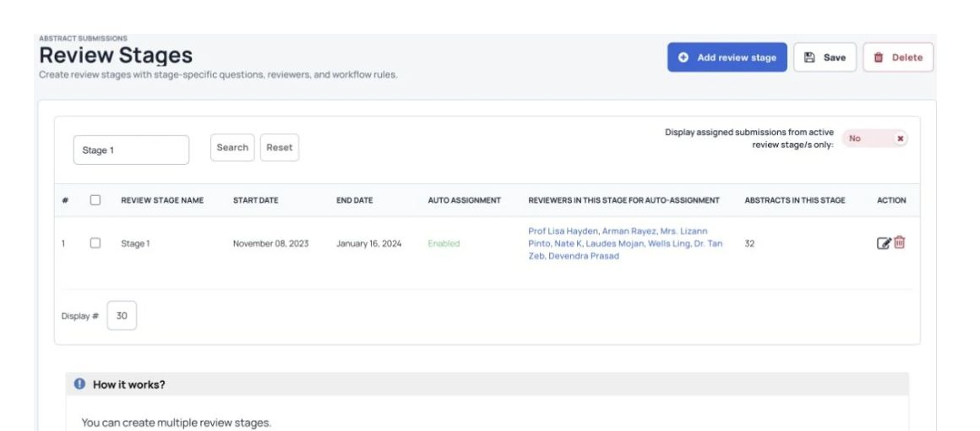Click the plus icon on Add review stage
This screenshot has height=431, width=980.
[x=683, y=57]
